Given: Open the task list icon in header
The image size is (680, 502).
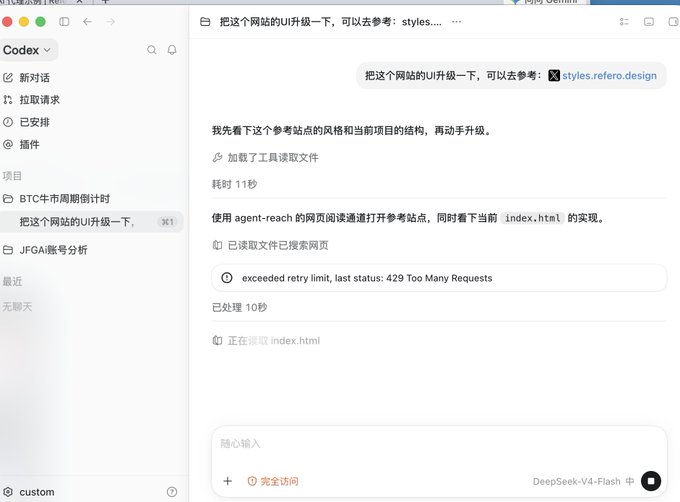Looking at the screenshot, I should [624, 22].
